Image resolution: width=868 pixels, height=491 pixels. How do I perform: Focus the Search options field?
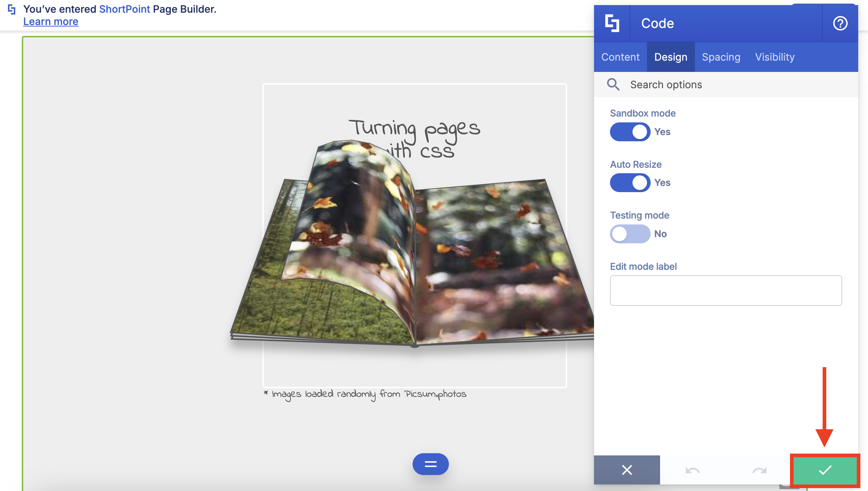[737, 85]
